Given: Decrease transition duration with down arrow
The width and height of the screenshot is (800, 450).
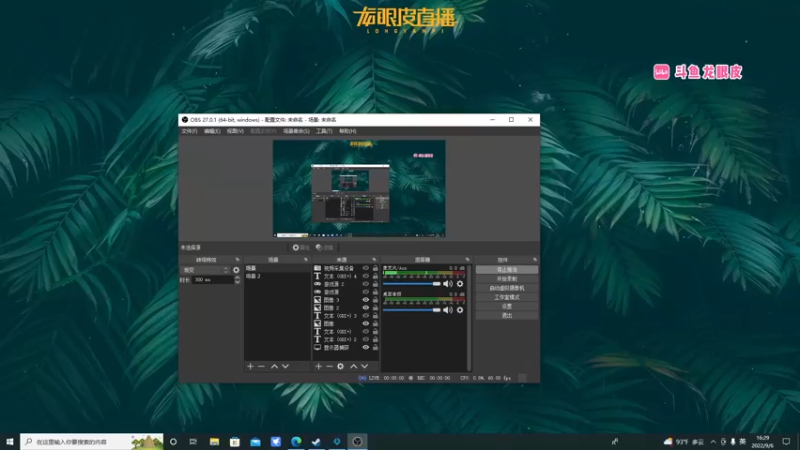Looking at the screenshot, I should 237,282.
